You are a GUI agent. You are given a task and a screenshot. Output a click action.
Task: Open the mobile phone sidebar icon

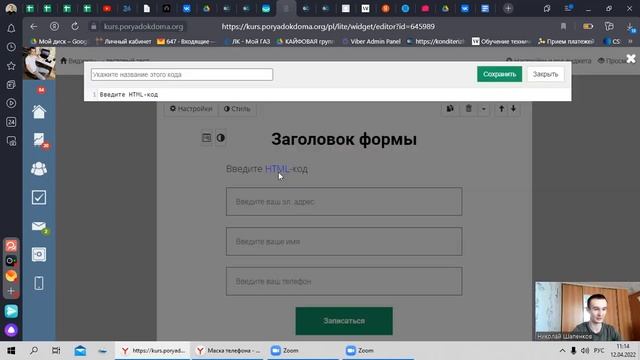[x=39, y=283]
